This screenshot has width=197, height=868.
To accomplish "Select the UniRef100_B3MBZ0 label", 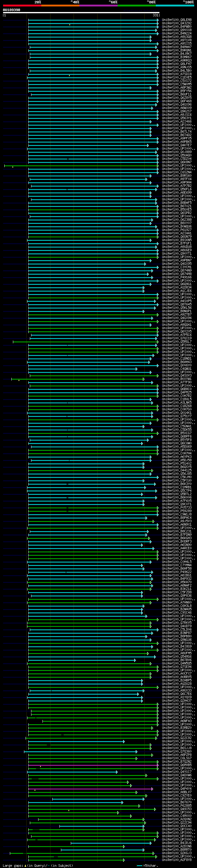I will click(x=177, y=728).
